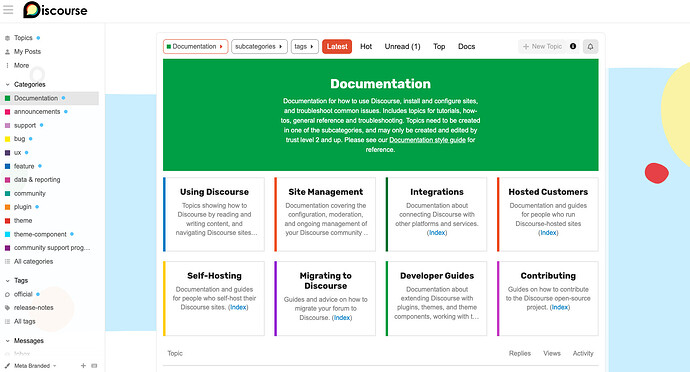Click the paintbrush theme icon at sidebar bottom
The height and width of the screenshot is (372, 690).
click(x=7, y=366)
